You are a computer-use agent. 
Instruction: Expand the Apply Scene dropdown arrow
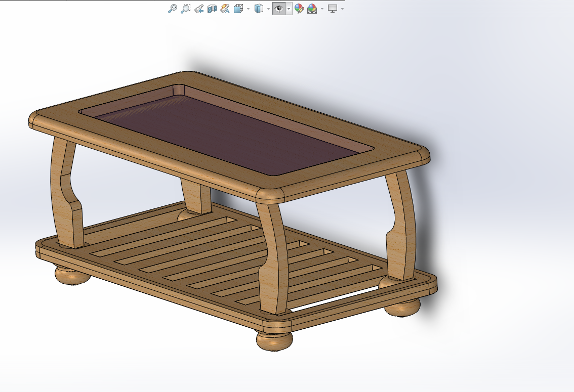click(322, 9)
